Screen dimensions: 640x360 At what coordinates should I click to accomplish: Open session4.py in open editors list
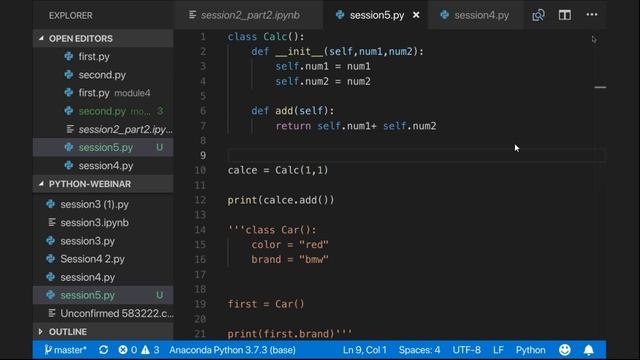103,166
